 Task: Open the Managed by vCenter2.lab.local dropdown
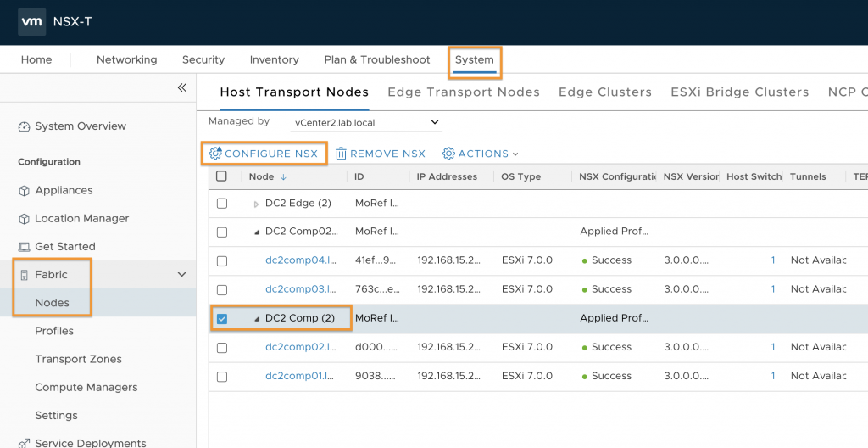(x=366, y=122)
